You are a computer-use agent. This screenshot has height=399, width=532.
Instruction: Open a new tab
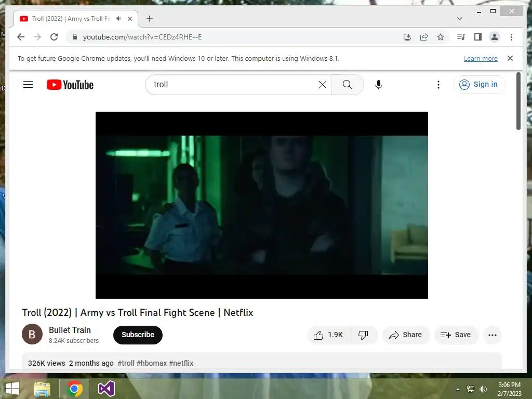pyautogui.click(x=150, y=19)
